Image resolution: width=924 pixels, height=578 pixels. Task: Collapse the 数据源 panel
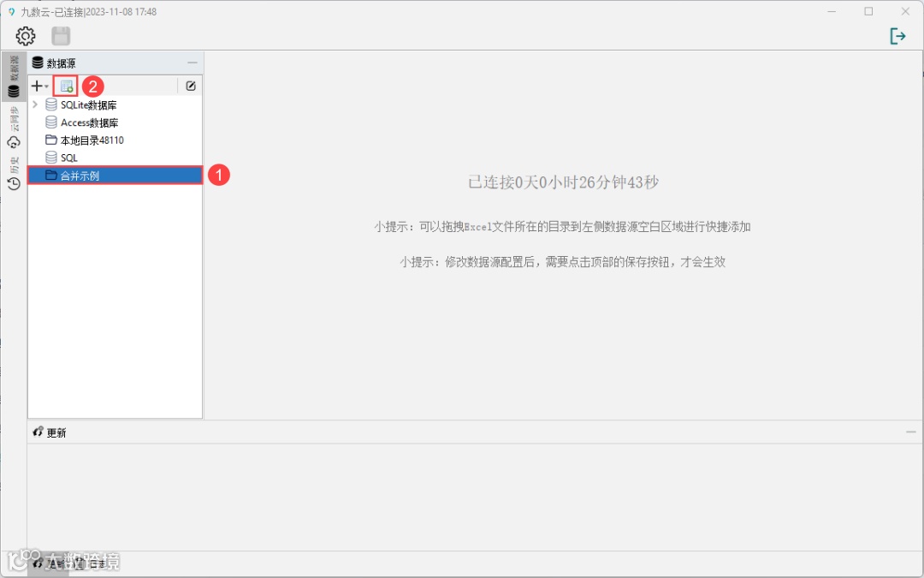tap(193, 62)
